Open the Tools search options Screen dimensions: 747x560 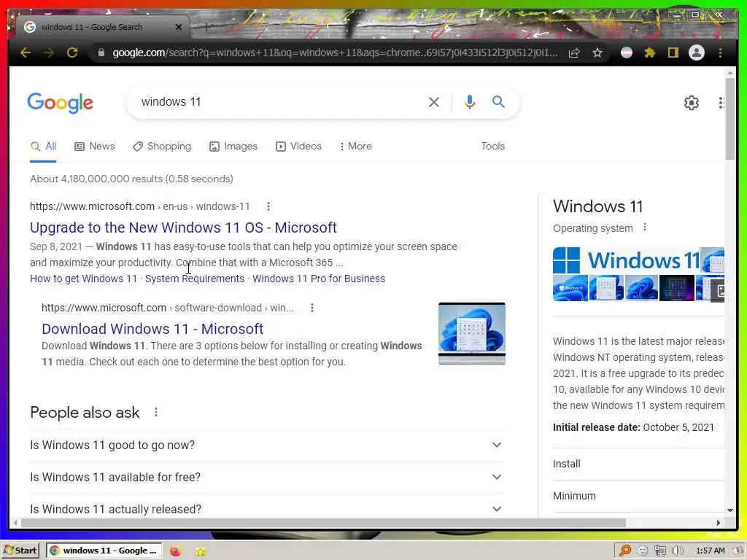(x=492, y=146)
